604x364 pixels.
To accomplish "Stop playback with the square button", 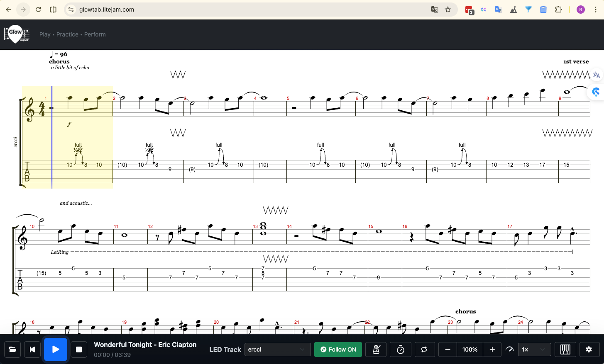I will 78,349.
